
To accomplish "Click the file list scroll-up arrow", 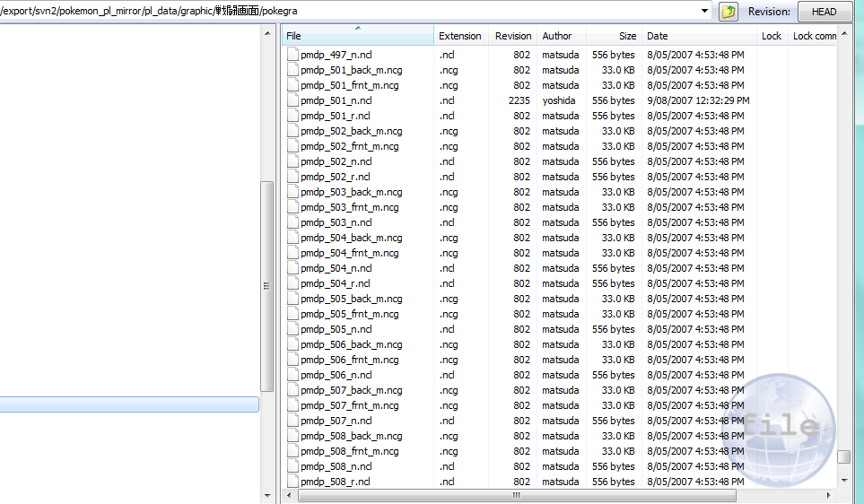I will click(x=844, y=33).
